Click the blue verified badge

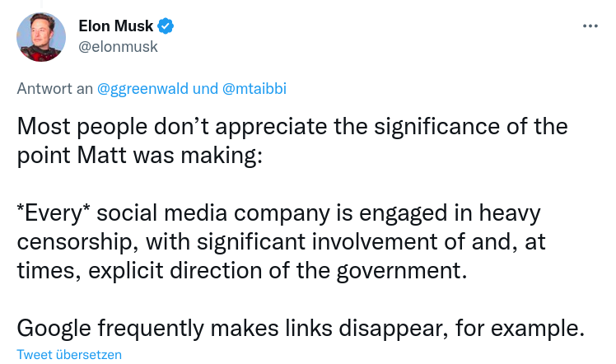[166, 26]
